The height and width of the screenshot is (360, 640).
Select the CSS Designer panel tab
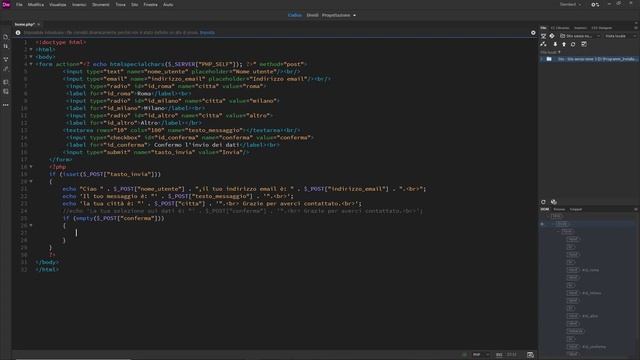tap(602, 28)
